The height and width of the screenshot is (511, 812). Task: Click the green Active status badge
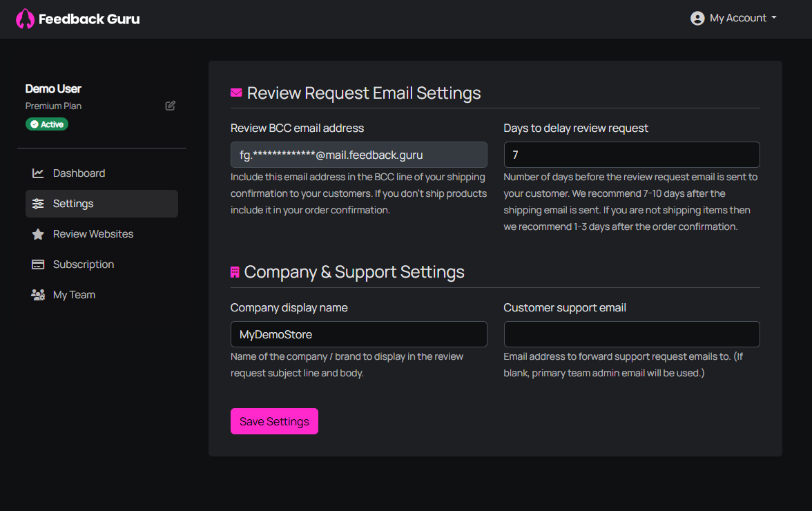coord(47,124)
